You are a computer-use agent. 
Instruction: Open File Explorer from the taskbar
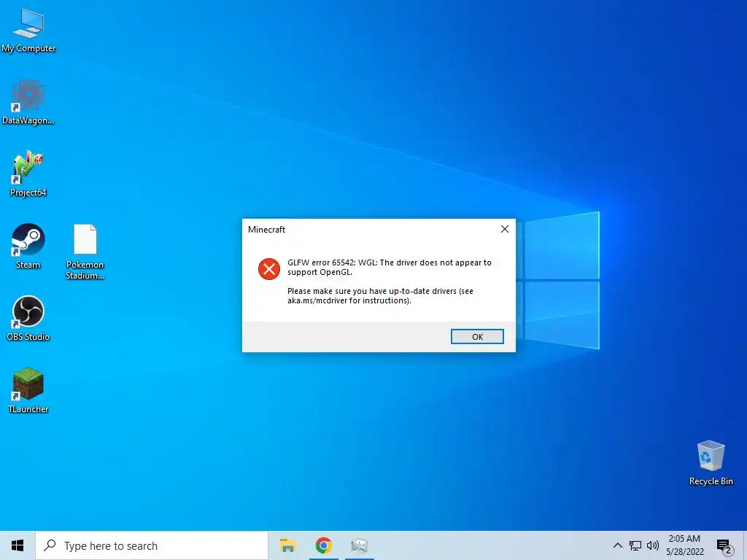click(x=287, y=545)
